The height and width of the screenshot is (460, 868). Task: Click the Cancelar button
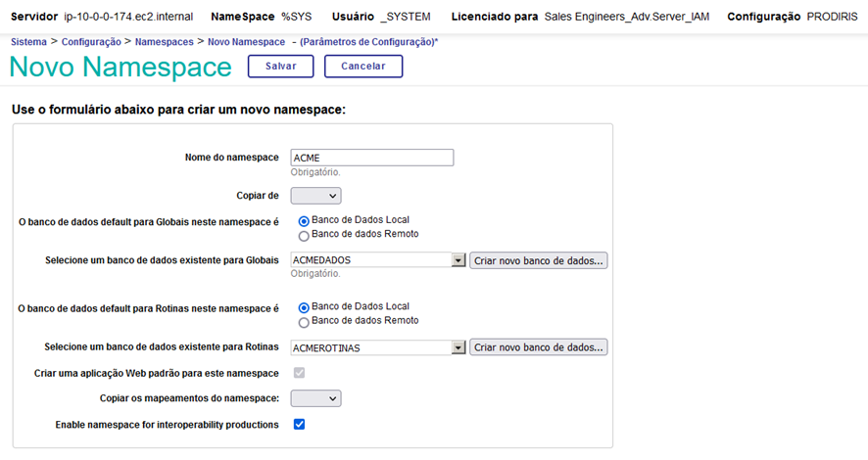[x=363, y=67]
